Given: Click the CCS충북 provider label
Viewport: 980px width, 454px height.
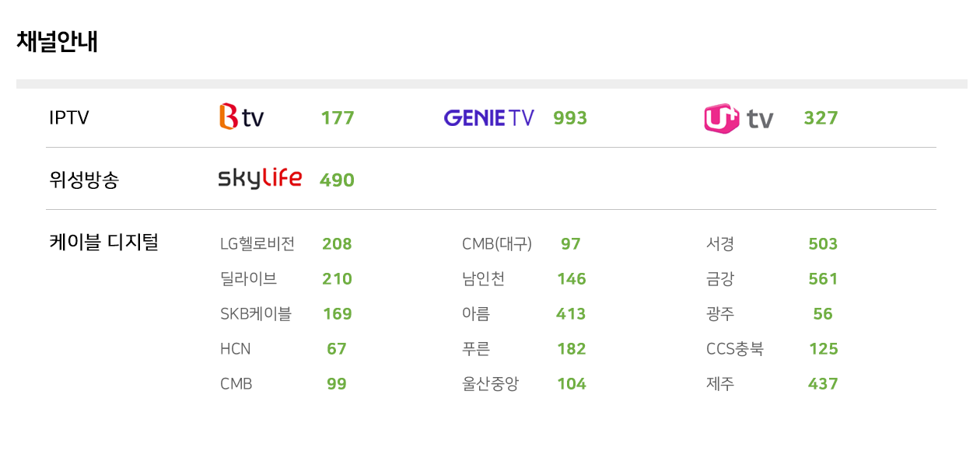Looking at the screenshot, I should pyautogui.click(x=735, y=349).
